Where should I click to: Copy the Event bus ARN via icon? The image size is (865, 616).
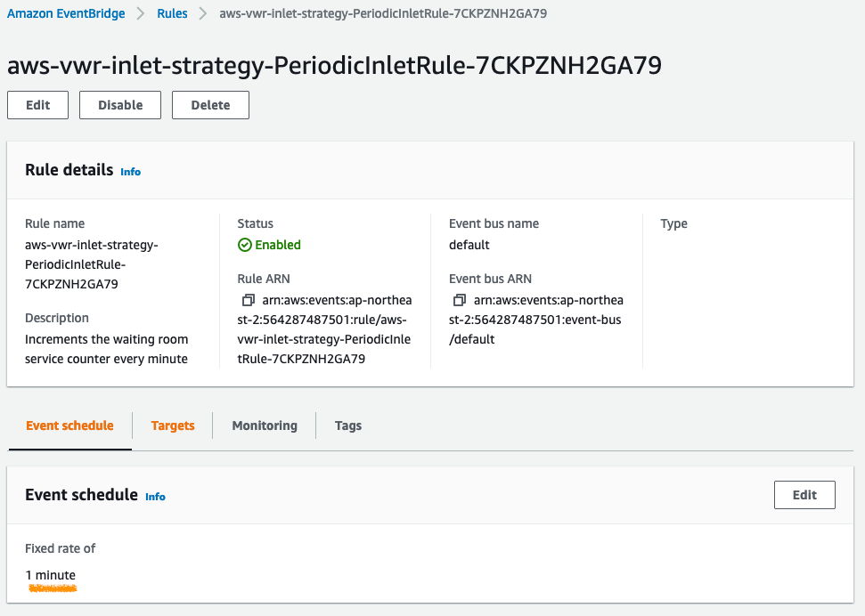pyautogui.click(x=460, y=300)
